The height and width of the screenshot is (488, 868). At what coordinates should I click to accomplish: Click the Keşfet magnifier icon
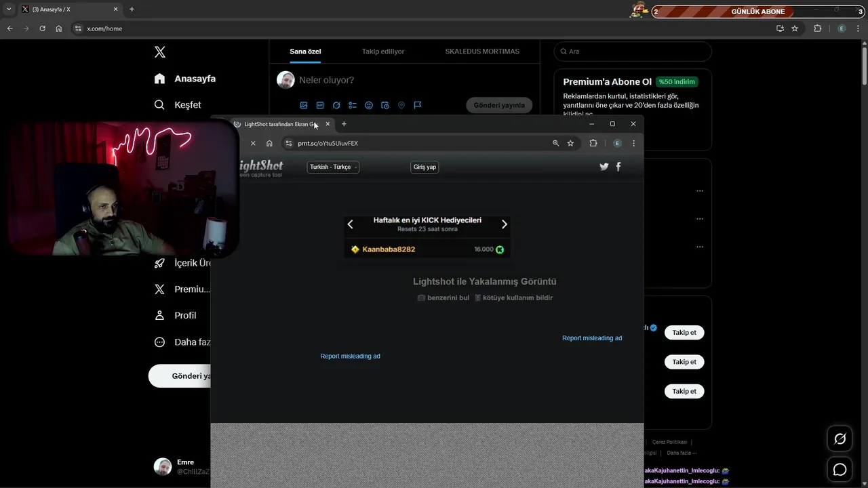[x=159, y=105]
